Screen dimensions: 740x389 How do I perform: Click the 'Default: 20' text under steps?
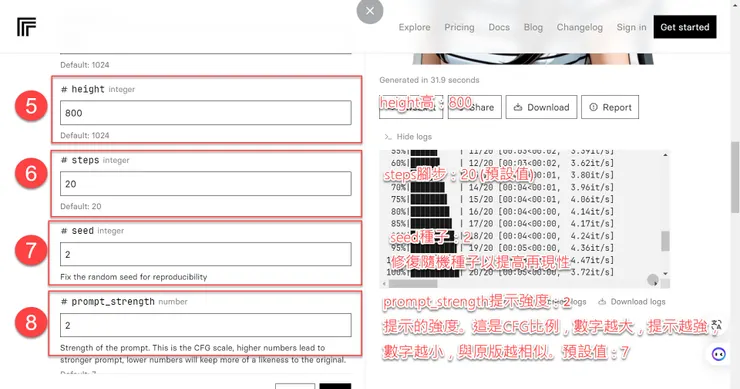[x=81, y=206]
